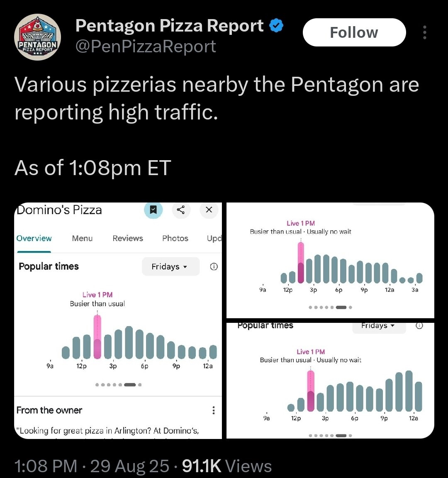Screen dimensions: 448x478
Task: Click the info icon in bottom-right chart
Action: pyautogui.click(x=419, y=326)
